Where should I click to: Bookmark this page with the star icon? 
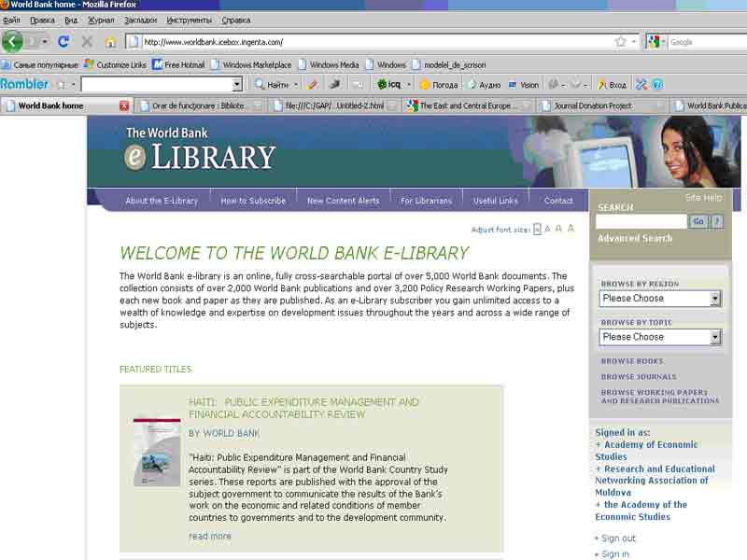[x=620, y=41]
